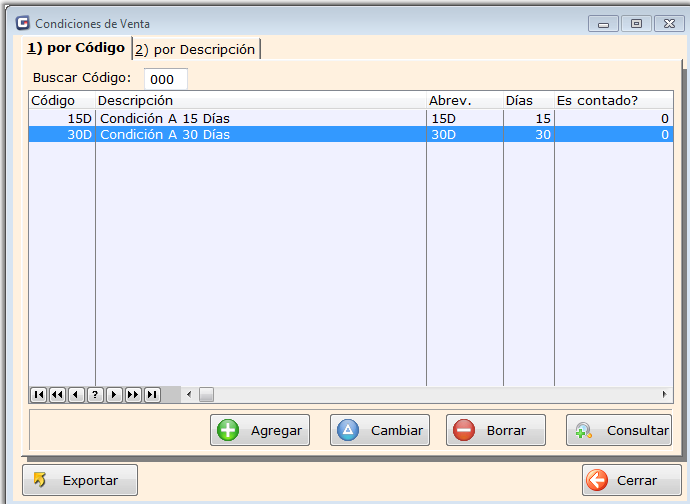
Task: Click the Borrar delete button
Action: point(496,430)
